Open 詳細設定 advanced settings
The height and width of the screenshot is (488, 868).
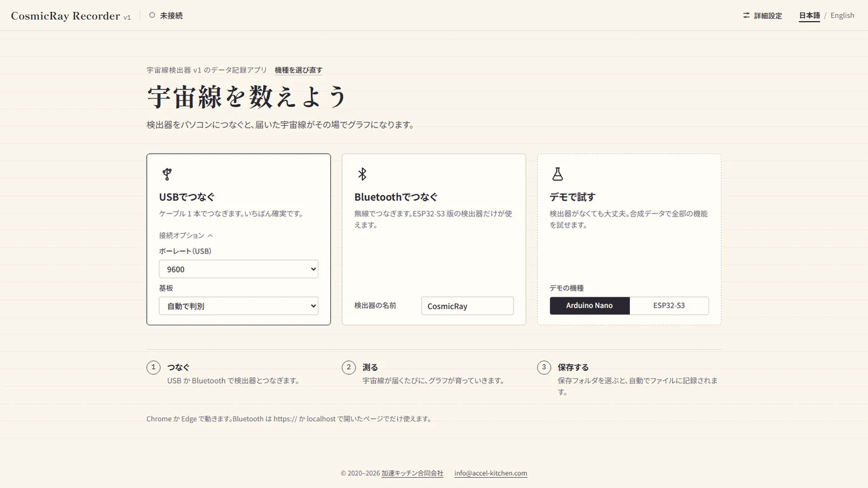[763, 15]
